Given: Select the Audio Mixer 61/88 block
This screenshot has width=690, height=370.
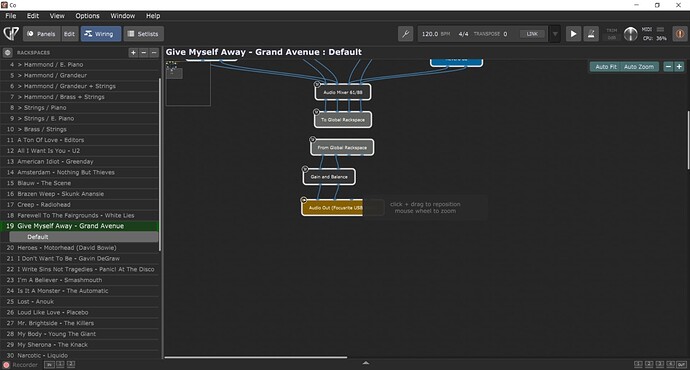Looking at the screenshot, I should tap(343, 92).
